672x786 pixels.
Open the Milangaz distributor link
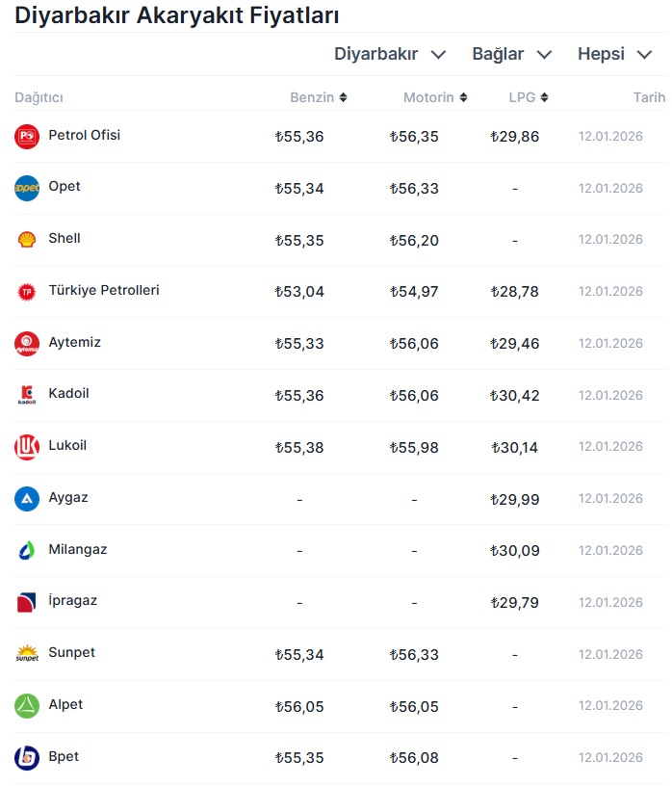point(78,550)
